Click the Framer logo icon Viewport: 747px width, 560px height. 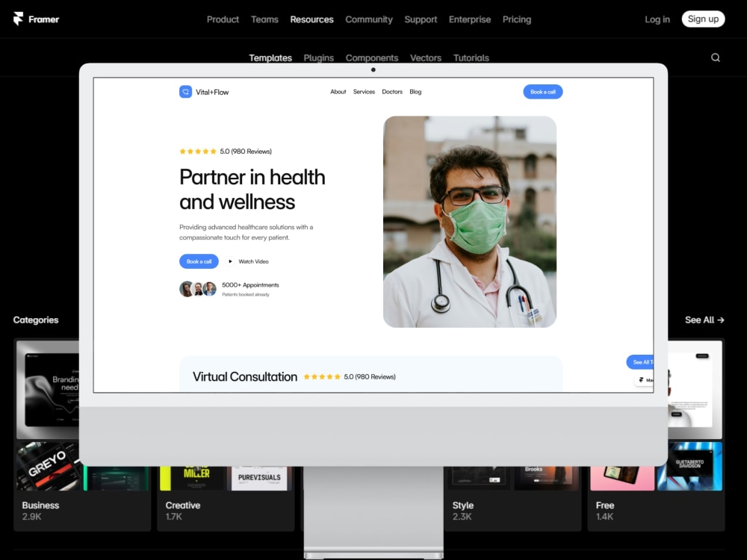18,19
